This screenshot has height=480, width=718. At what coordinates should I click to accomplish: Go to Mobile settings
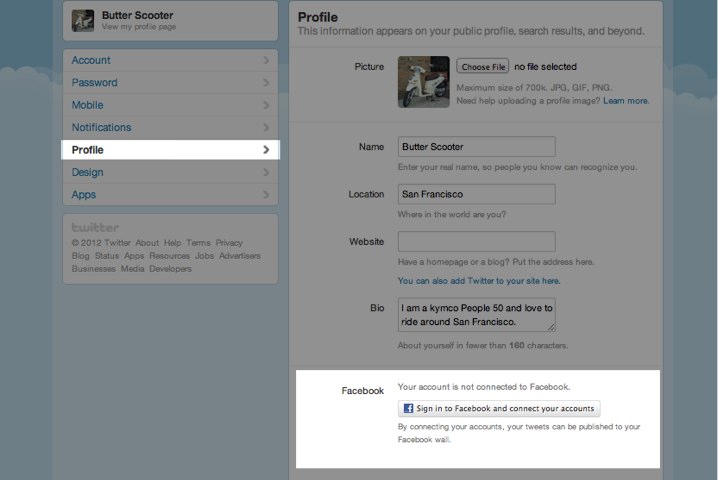[170, 105]
